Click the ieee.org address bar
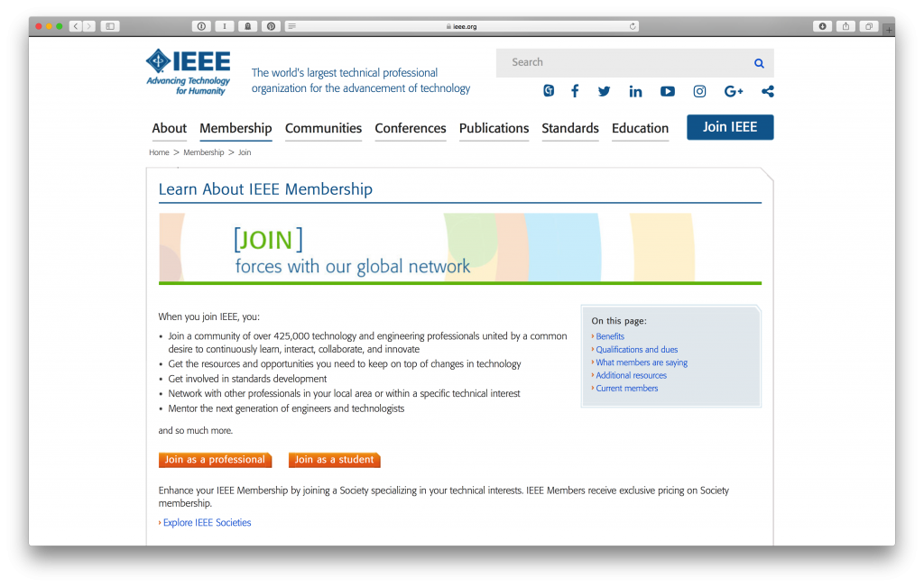This screenshot has height=587, width=924. tap(461, 26)
